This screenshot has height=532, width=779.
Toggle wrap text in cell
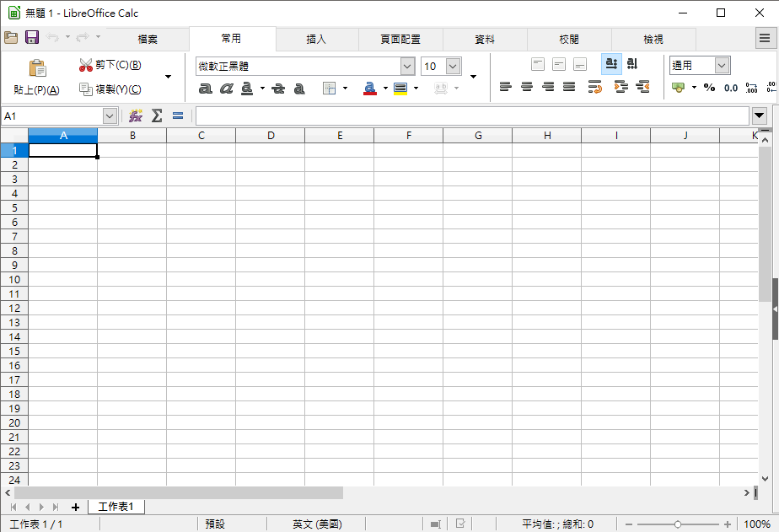[594, 88]
